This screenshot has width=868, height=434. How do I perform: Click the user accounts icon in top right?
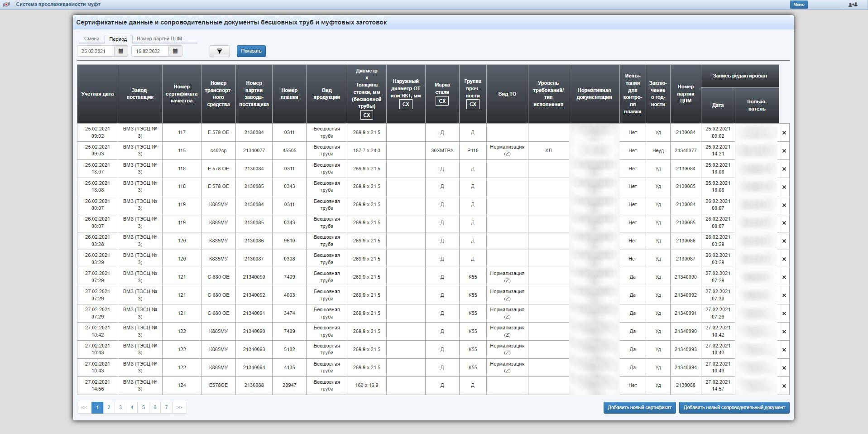pos(853,5)
